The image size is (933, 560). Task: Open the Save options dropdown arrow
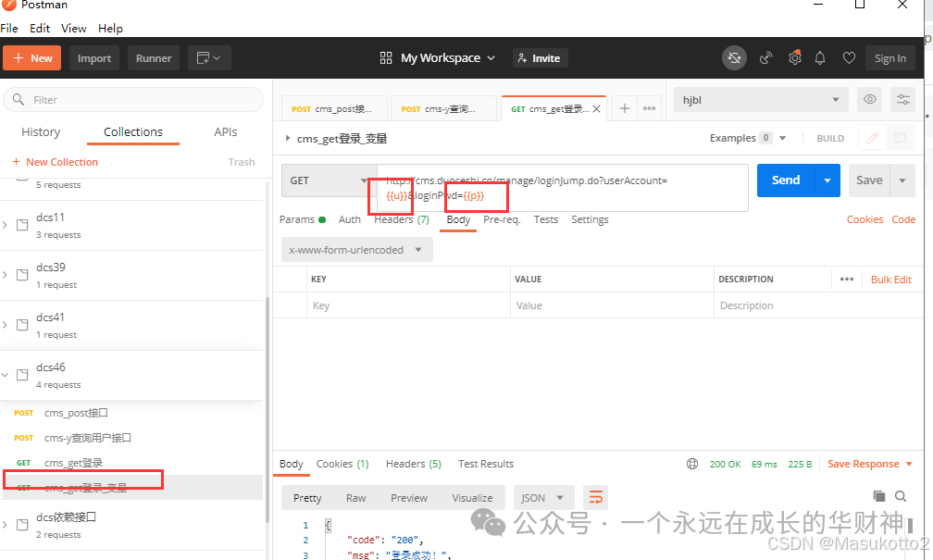(x=902, y=180)
